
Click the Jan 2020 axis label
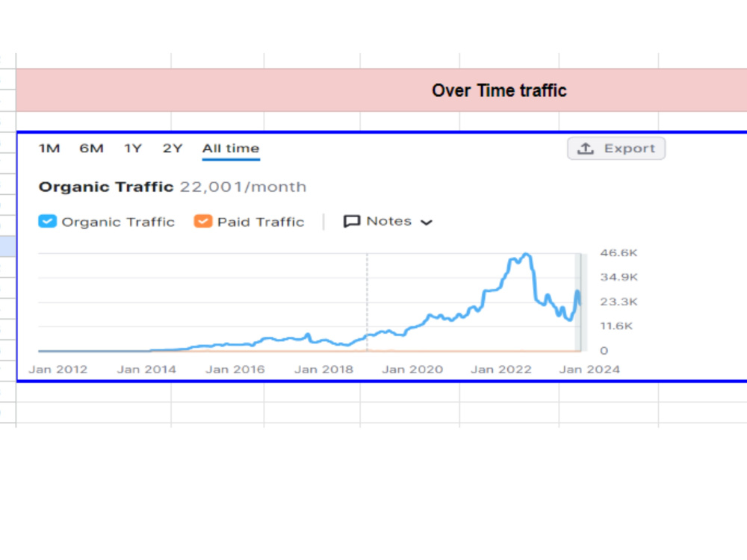412,370
